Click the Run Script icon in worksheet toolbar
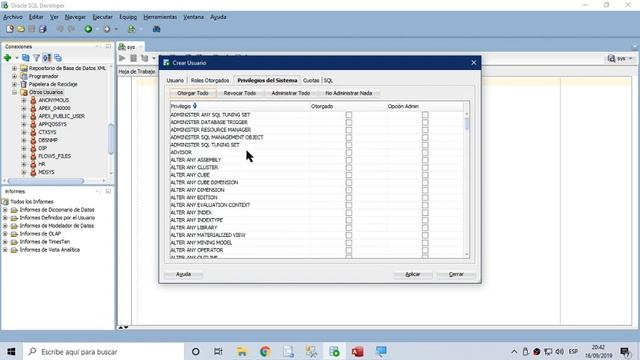The width and height of the screenshot is (640, 360). point(133,58)
